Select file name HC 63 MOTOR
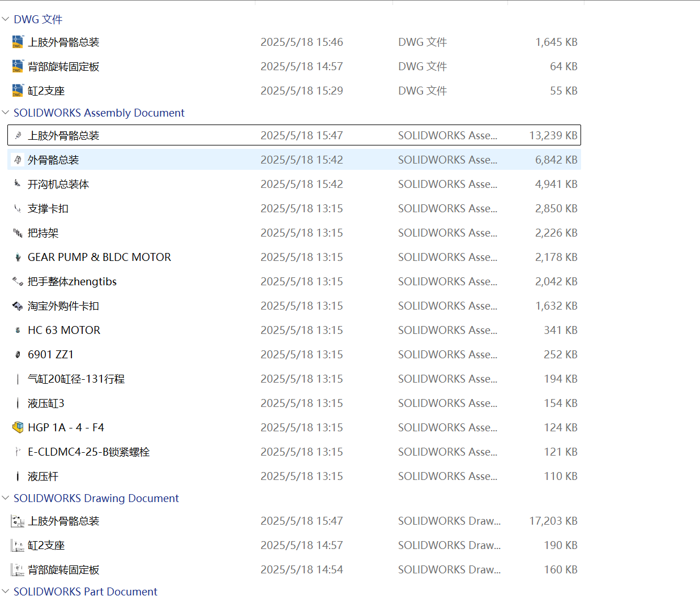This screenshot has height=596, width=700. coord(64,330)
